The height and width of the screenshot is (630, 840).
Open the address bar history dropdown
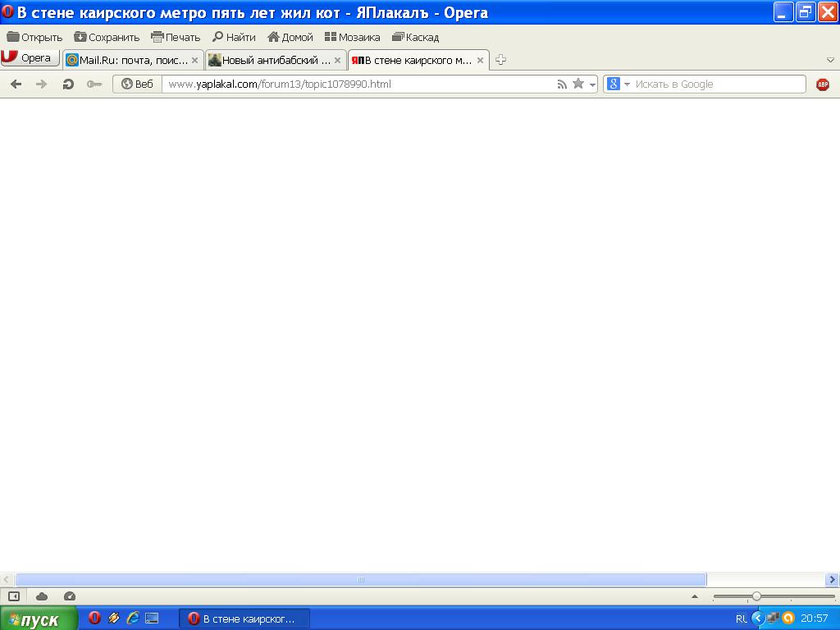point(592,84)
